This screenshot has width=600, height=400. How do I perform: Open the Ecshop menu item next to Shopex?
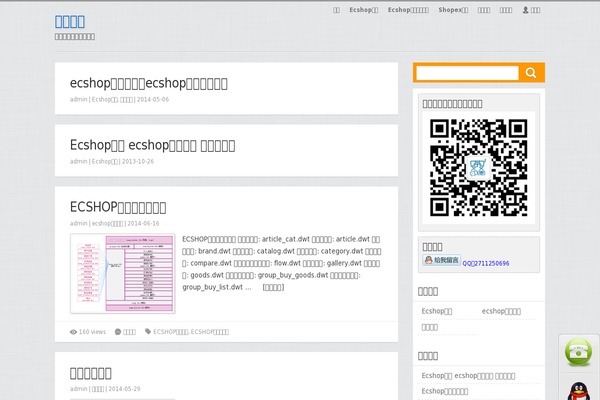click(x=408, y=10)
